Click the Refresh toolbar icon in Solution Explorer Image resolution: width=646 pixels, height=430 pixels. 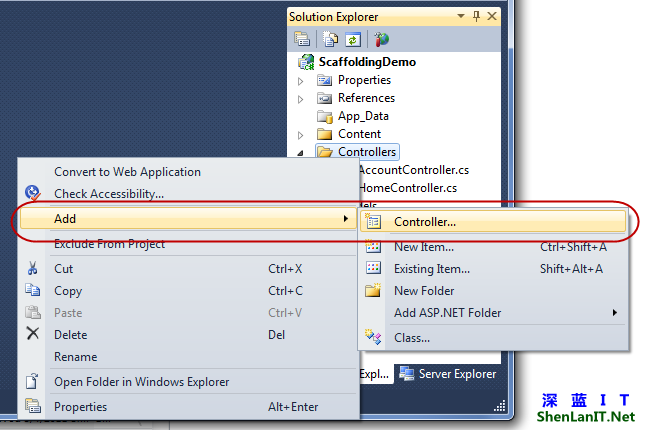(353, 39)
